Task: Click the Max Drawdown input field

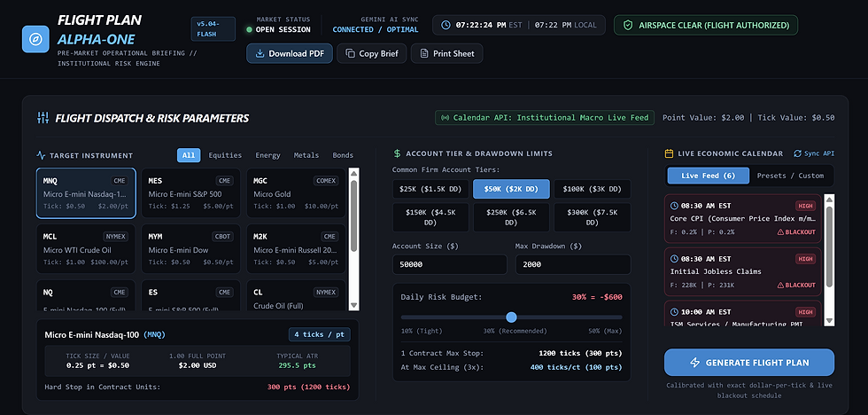Action: coord(573,265)
